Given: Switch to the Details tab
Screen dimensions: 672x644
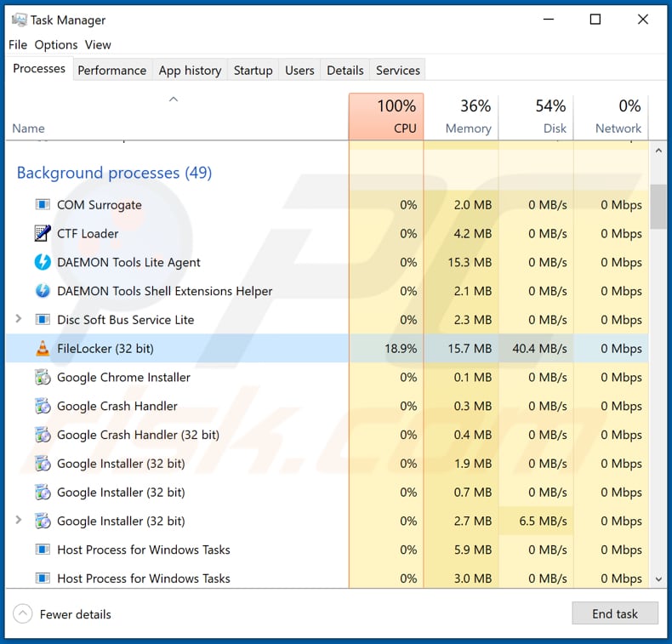Looking at the screenshot, I should pos(345,71).
